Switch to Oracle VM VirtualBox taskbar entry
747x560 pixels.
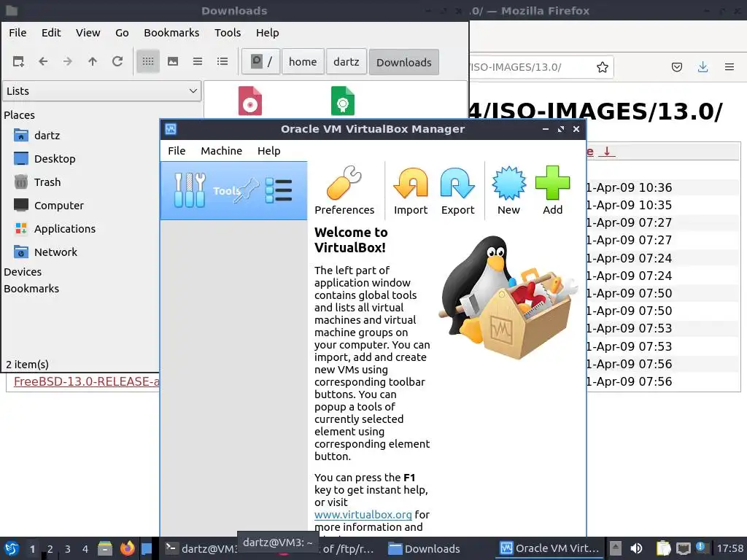coord(550,548)
